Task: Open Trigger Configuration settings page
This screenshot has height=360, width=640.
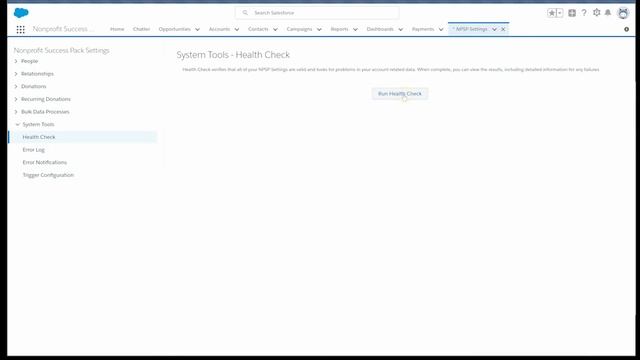Action: coord(48,175)
